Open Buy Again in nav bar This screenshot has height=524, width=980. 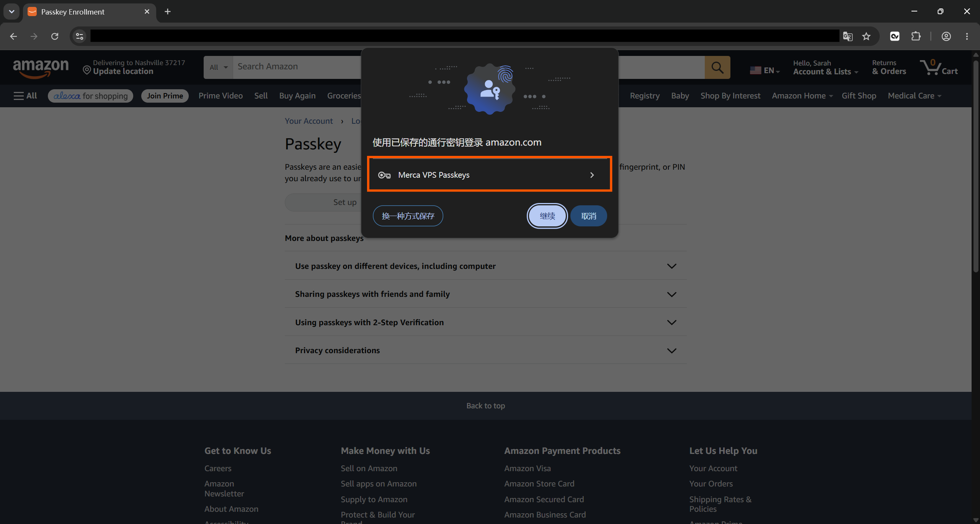[297, 96]
